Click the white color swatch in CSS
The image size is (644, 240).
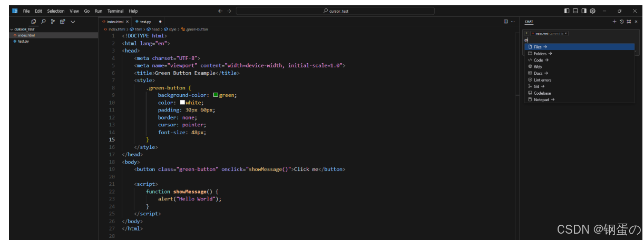click(182, 103)
